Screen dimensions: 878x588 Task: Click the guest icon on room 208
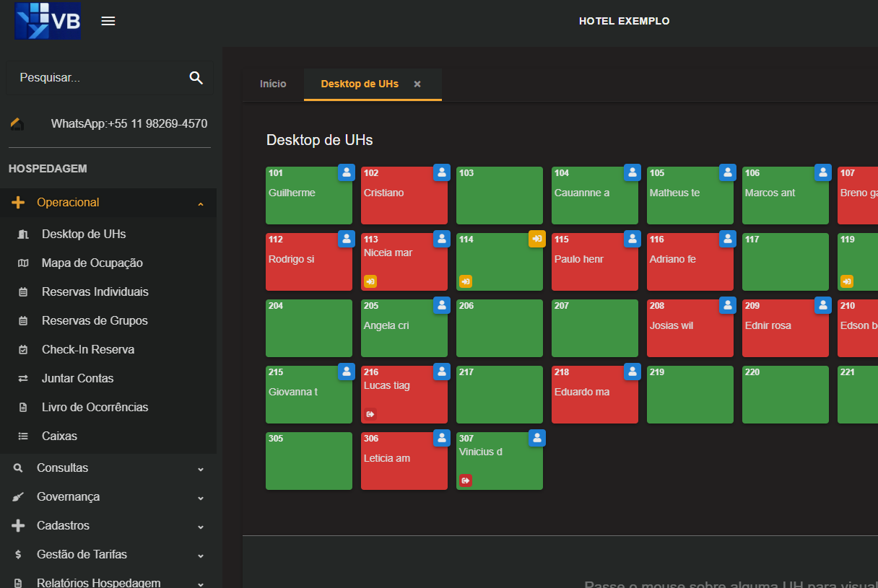pyautogui.click(x=728, y=305)
